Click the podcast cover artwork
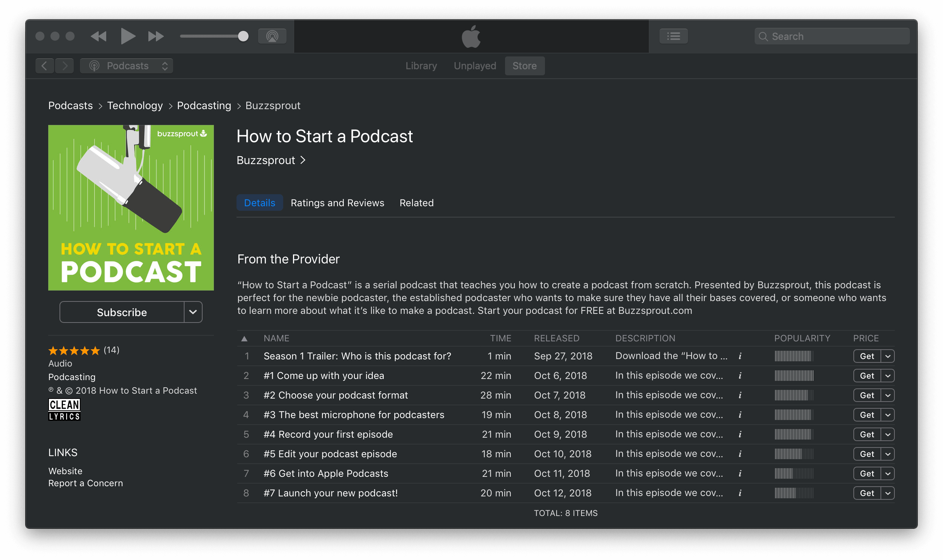Image resolution: width=943 pixels, height=560 pixels. [x=131, y=207]
